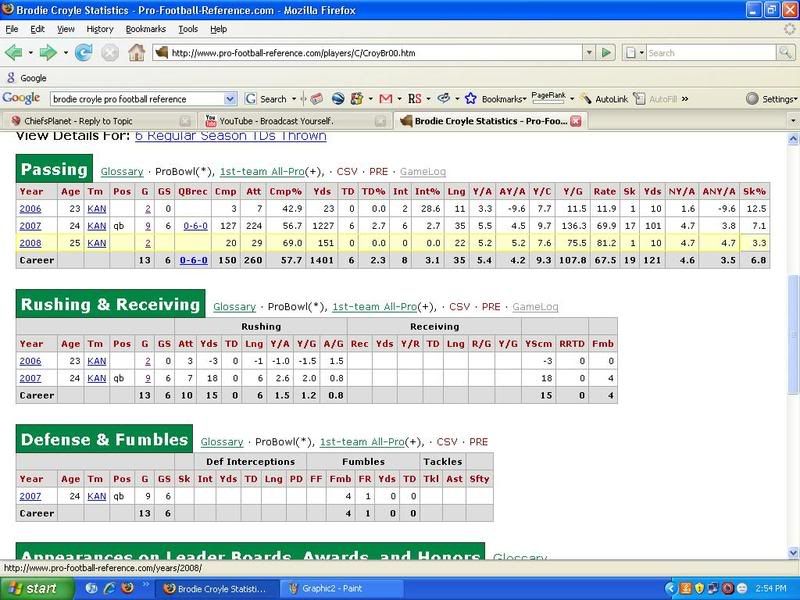
Task: Open the Bookmarks menu
Action: [x=146, y=29]
